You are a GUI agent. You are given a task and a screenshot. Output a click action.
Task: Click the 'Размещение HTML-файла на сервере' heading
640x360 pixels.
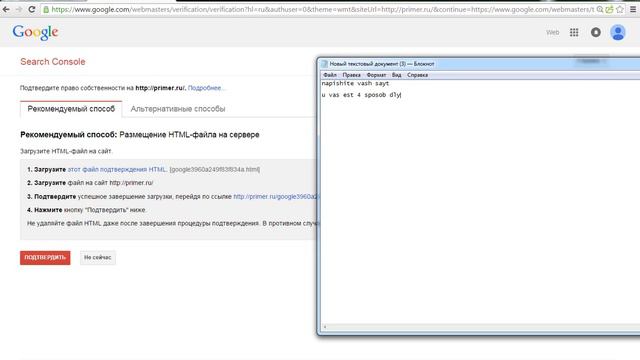[189, 135]
